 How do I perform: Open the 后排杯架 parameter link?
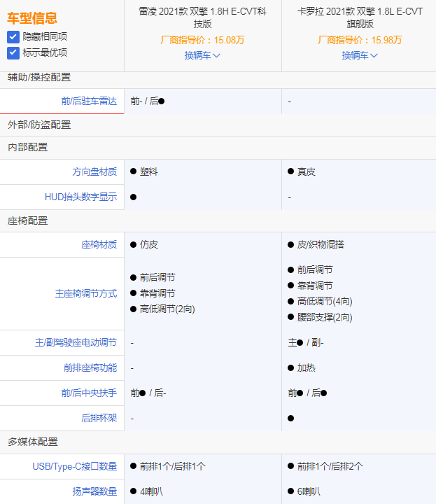tap(99, 419)
